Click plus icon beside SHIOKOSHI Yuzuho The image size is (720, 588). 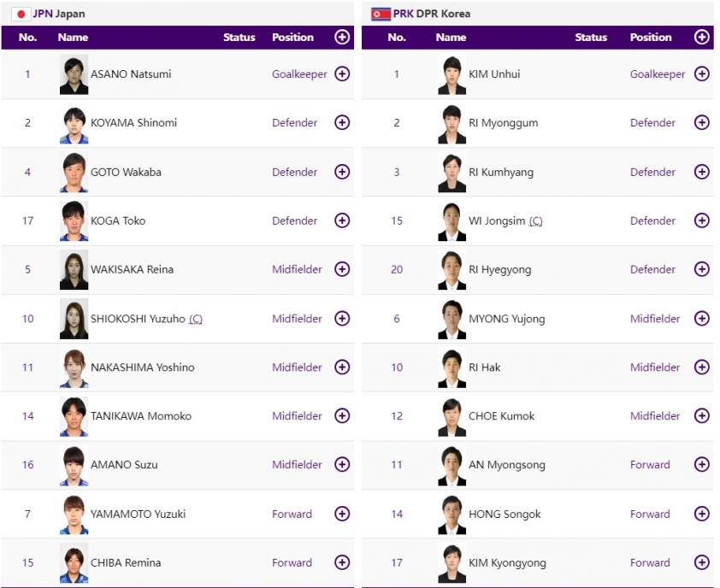pyautogui.click(x=342, y=318)
